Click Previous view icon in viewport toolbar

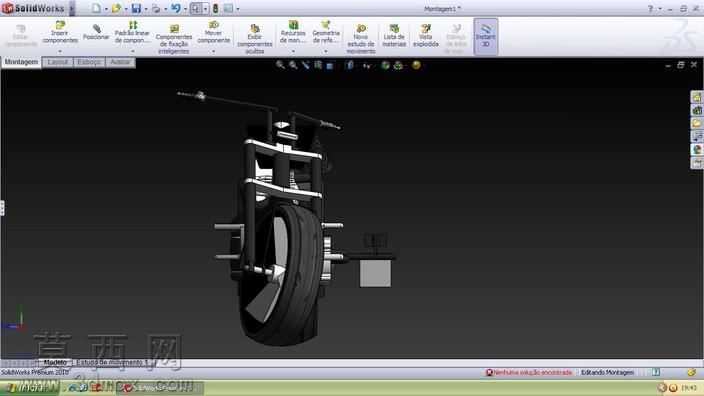pos(306,66)
